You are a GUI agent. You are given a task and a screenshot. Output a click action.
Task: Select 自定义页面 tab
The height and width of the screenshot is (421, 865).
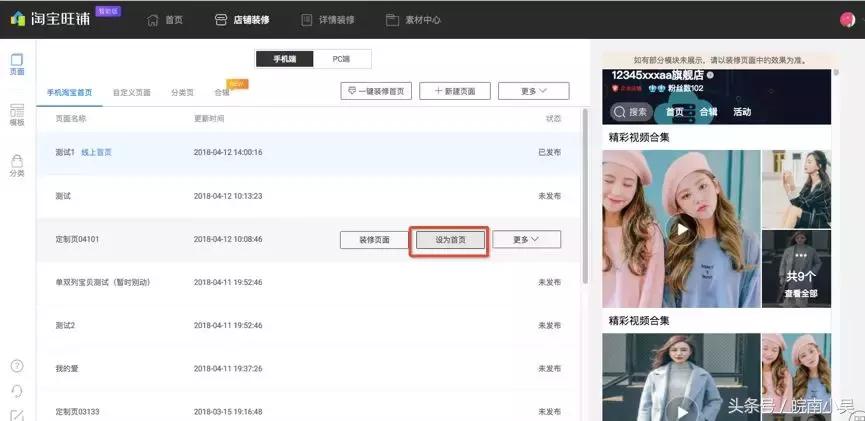[132, 93]
